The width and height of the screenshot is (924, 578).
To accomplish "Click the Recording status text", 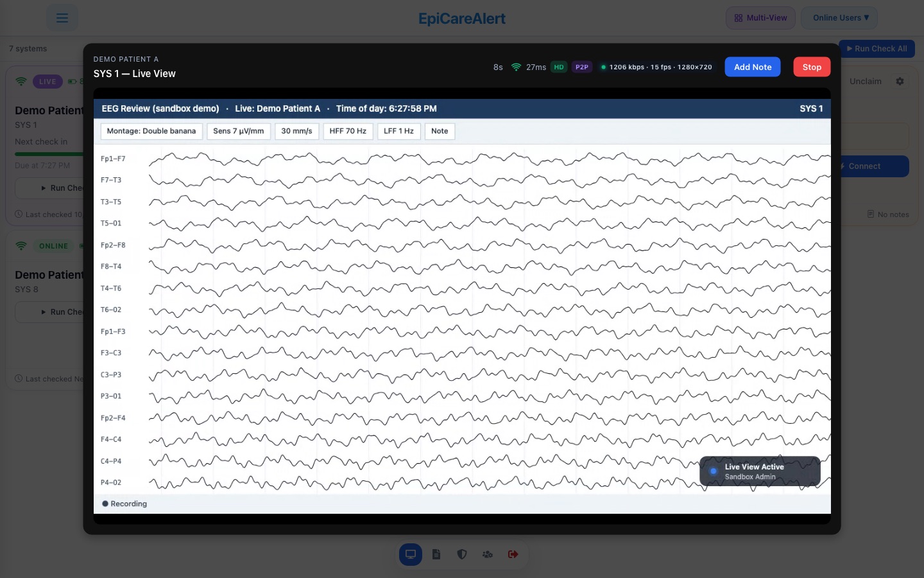I will click(x=129, y=504).
